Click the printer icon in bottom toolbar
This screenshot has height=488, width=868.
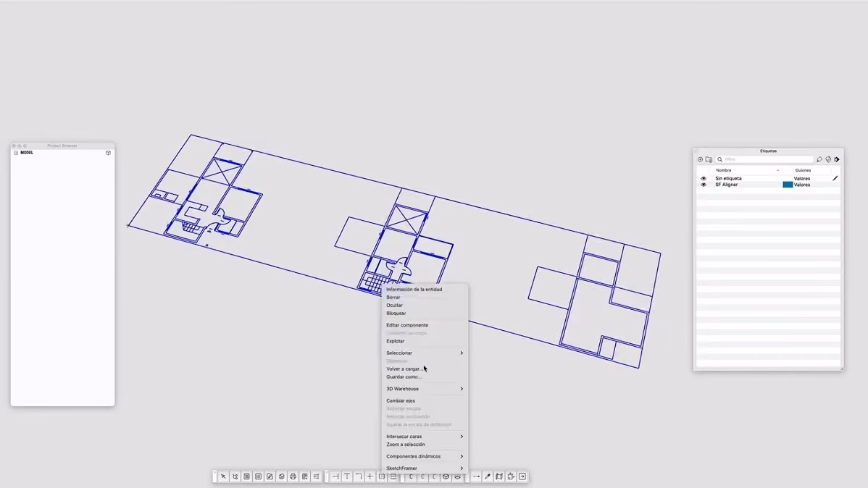[x=293, y=476]
